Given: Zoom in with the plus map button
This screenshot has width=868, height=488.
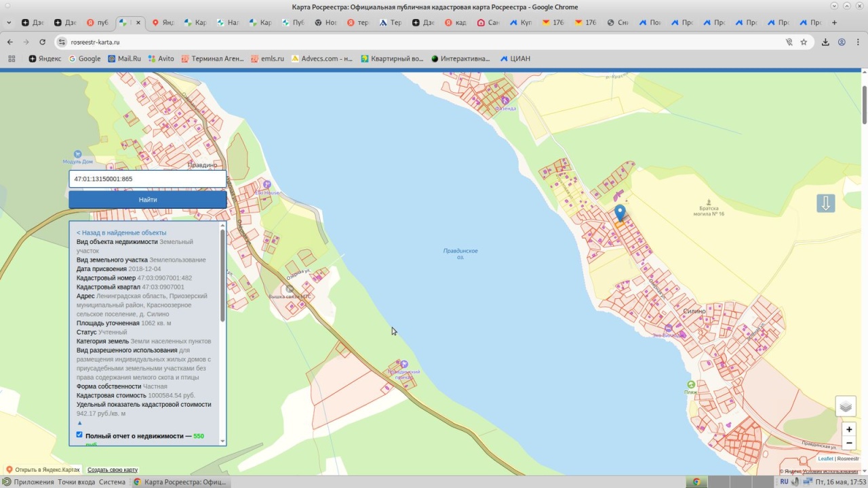Looking at the screenshot, I should (x=849, y=429).
